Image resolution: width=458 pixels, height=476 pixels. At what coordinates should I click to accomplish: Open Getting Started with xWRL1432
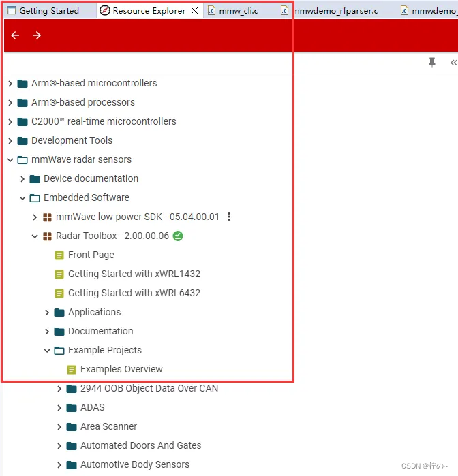point(134,274)
